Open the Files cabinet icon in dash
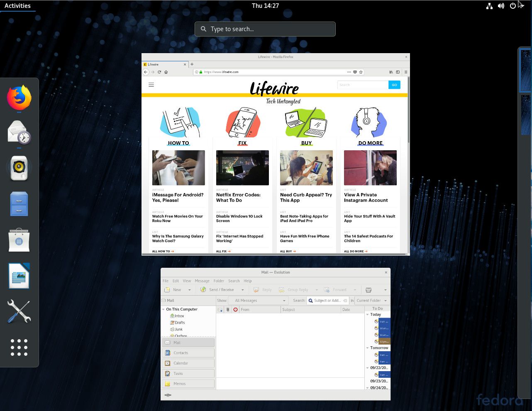Image resolution: width=532 pixels, height=411 pixels. click(x=19, y=204)
